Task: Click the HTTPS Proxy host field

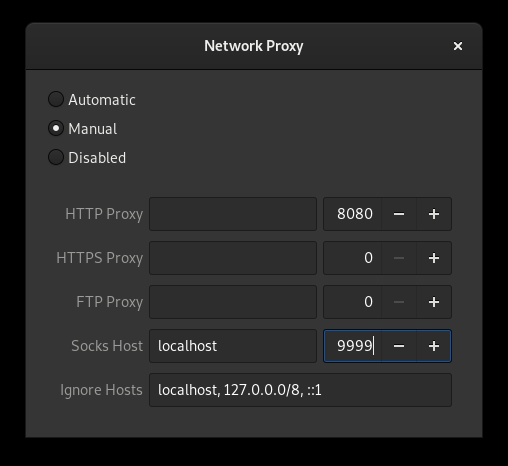Action: [233, 258]
